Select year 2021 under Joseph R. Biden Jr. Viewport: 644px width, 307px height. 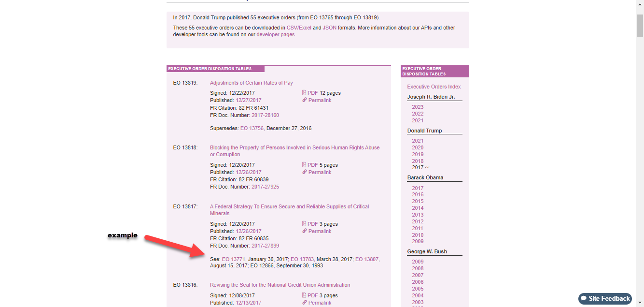[x=418, y=120]
